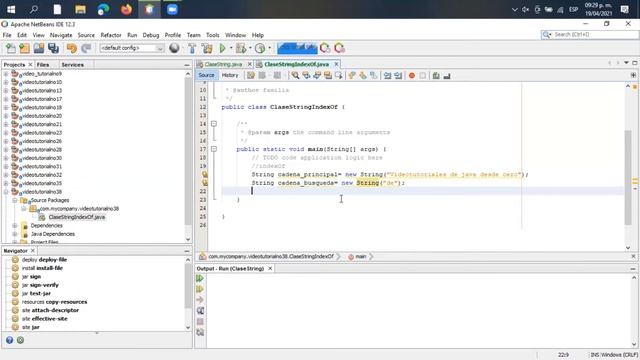
Task: Click the Profile Project toolbar icon
Action: (260, 48)
